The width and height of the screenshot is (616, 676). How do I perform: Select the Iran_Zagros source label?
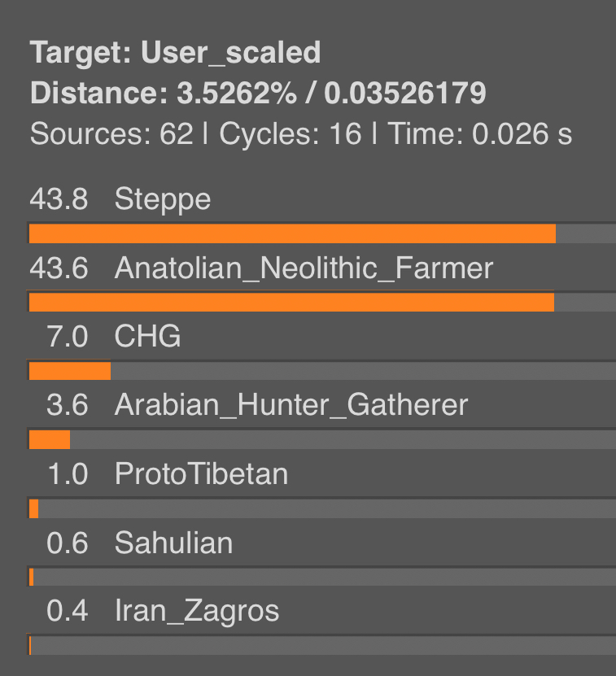point(197,611)
